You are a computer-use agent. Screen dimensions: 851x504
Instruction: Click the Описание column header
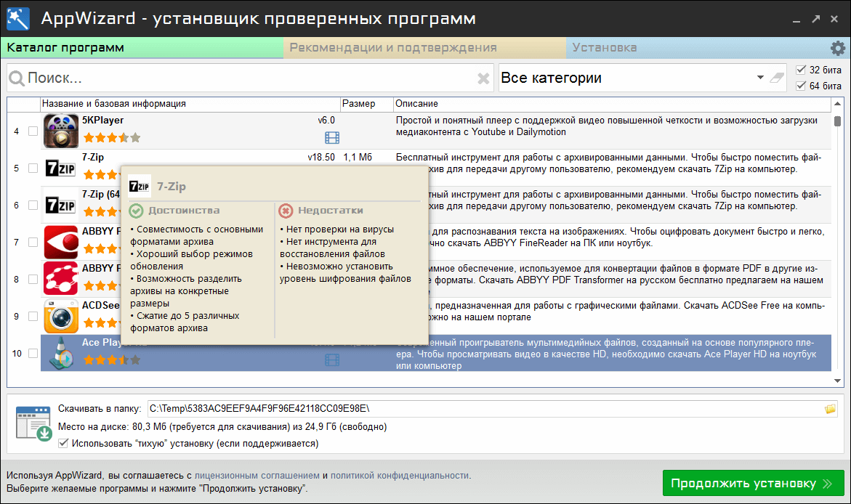[612, 104]
